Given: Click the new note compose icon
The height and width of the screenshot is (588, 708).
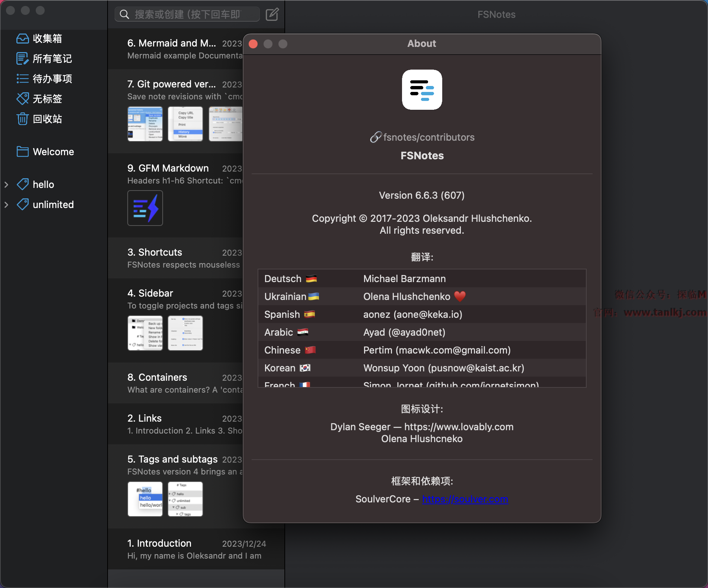Looking at the screenshot, I should pos(272,15).
